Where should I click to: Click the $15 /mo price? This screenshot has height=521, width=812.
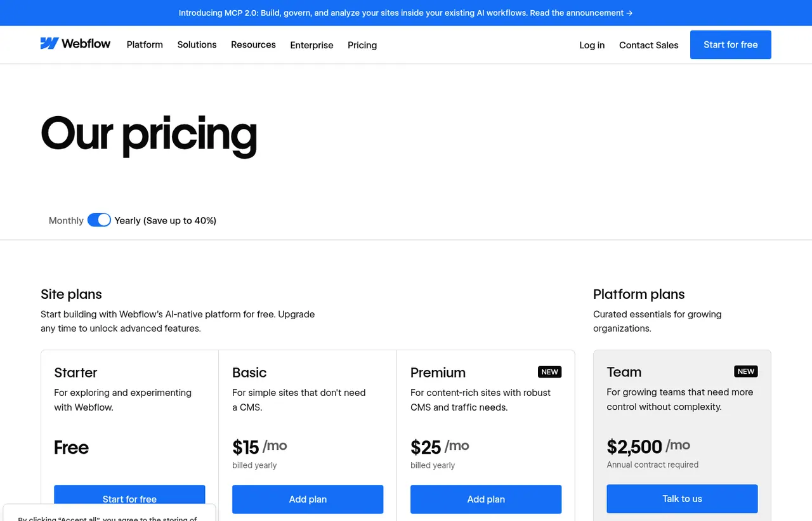pyautogui.click(x=259, y=447)
